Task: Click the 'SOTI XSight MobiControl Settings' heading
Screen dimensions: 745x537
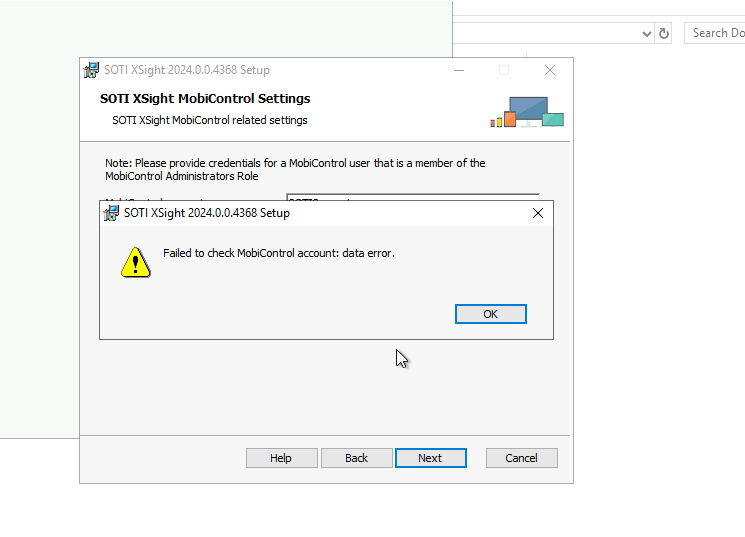Action: [x=205, y=98]
